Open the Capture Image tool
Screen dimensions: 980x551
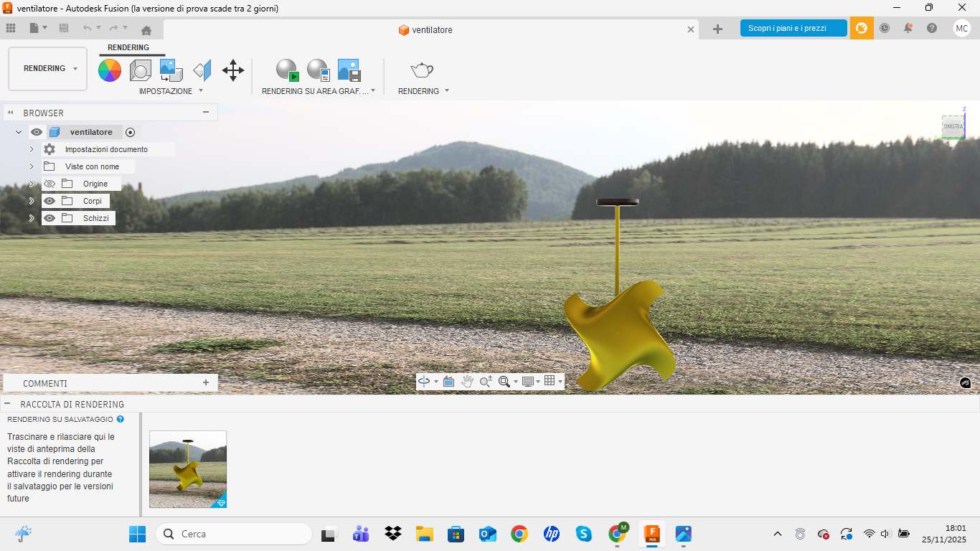pyautogui.click(x=348, y=70)
